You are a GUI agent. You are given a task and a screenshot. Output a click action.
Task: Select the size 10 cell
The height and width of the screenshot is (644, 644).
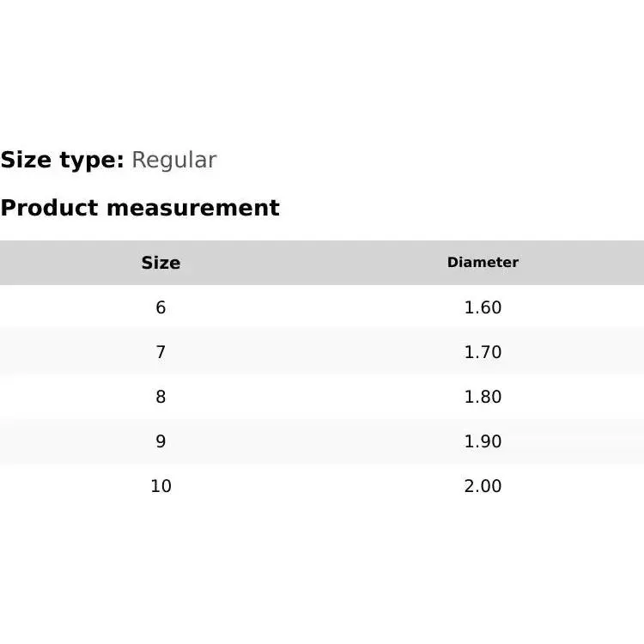(161, 486)
